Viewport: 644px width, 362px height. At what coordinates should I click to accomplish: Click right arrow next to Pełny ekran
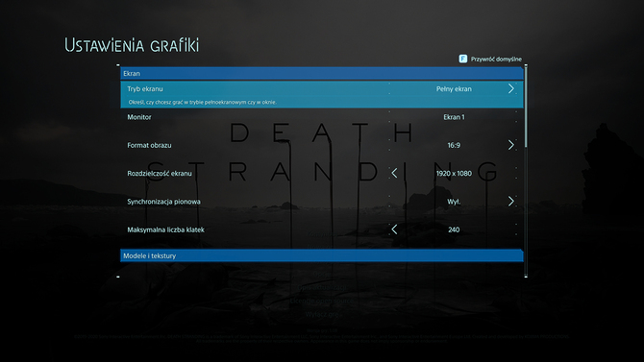pyautogui.click(x=511, y=88)
